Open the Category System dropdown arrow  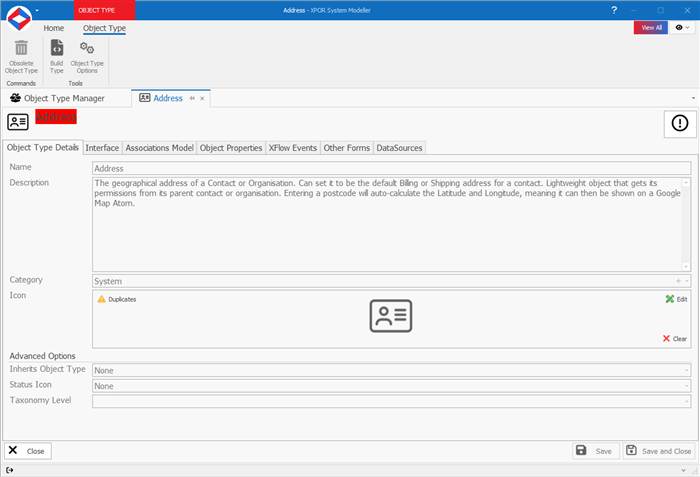pyautogui.click(x=687, y=281)
